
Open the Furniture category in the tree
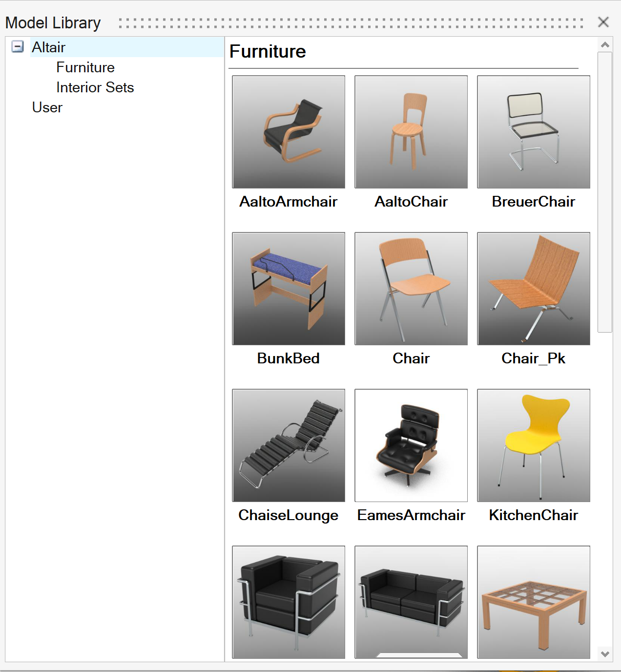[85, 67]
